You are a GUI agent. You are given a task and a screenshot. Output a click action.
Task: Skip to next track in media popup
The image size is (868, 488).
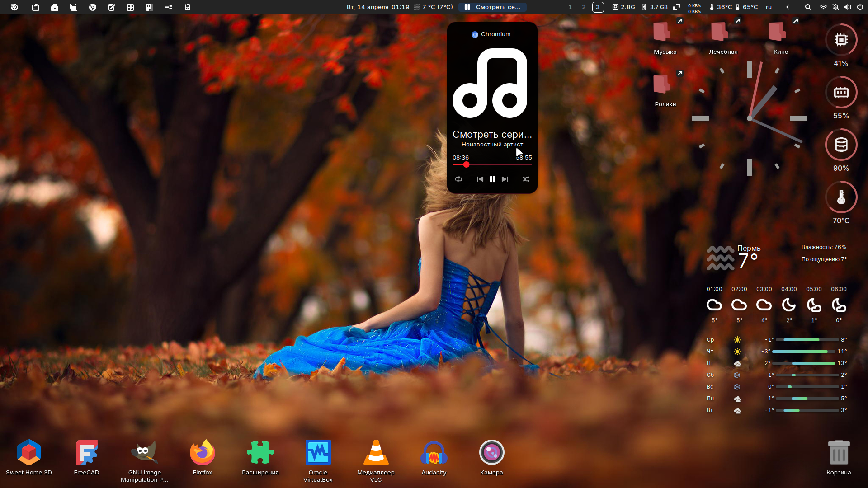pyautogui.click(x=505, y=179)
